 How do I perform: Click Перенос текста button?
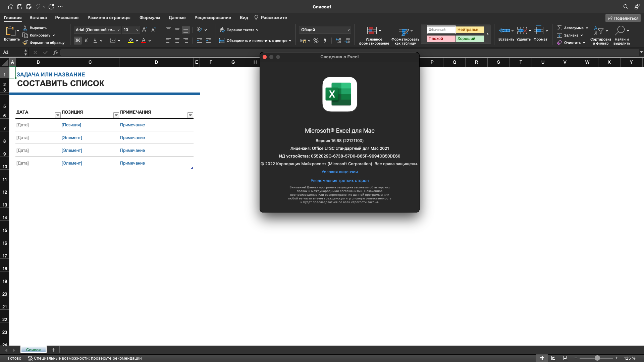pyautogui.click(x=239, y=30)
